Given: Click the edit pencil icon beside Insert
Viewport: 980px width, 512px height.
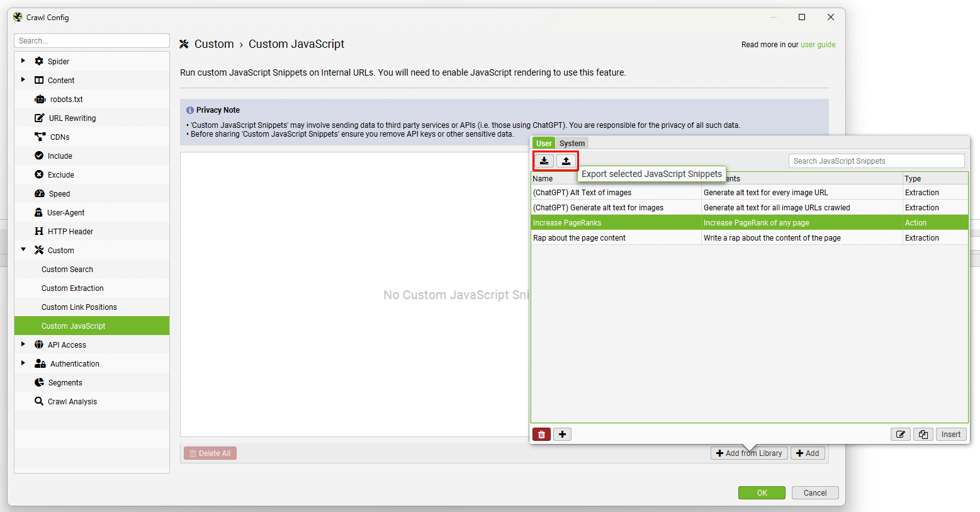Looking at the screenshot, I should click(901, 435).
